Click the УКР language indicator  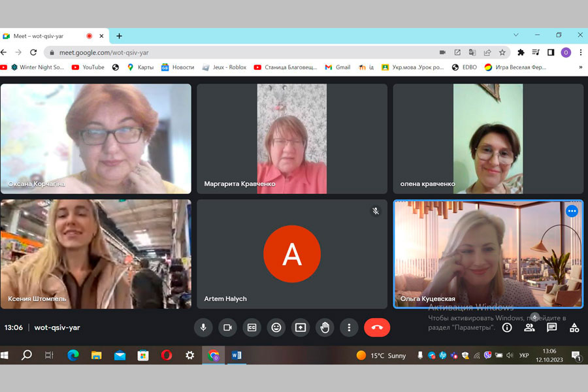pyautogui.click(x=524, y=355)
